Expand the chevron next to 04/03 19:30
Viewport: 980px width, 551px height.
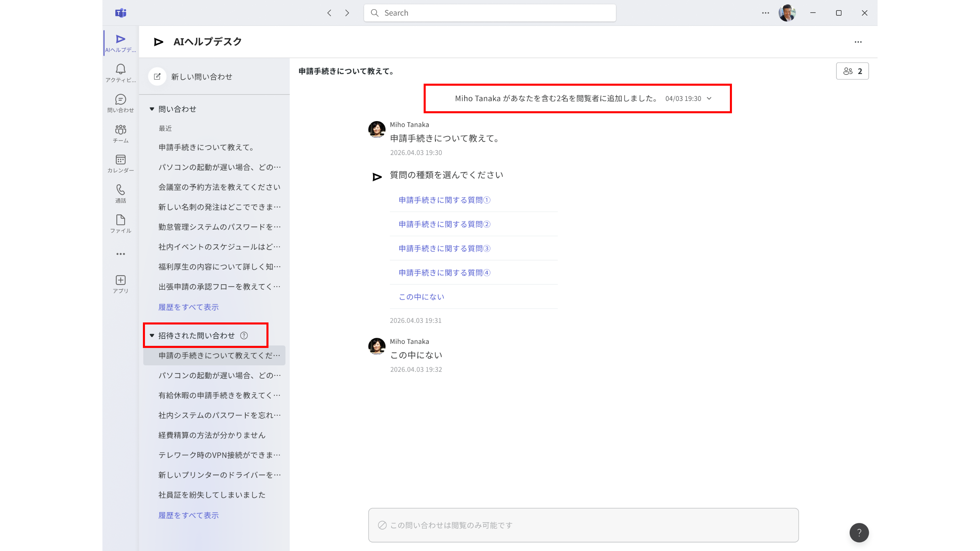coord(709,99)
